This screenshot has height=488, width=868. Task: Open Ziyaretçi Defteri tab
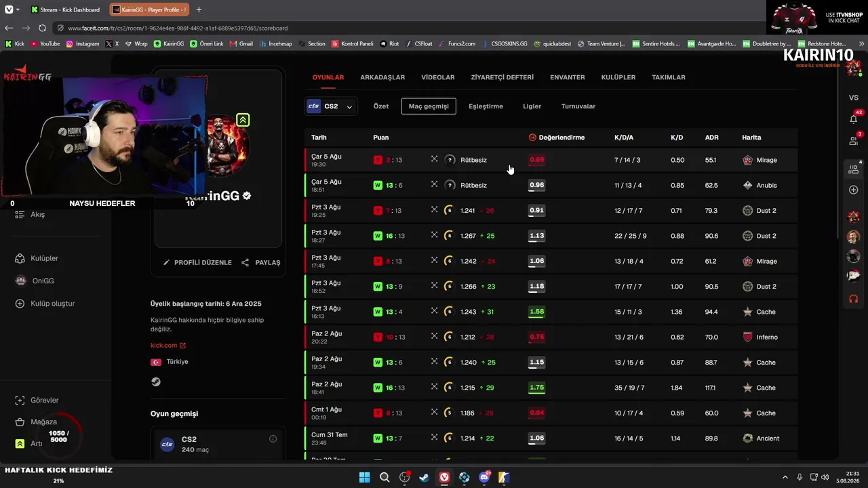(x=502, y=77)
